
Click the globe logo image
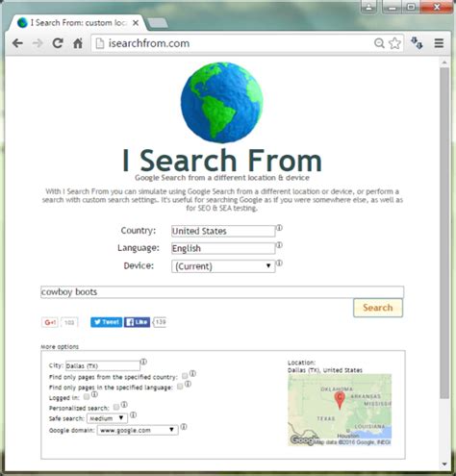(x=221, y=103)
